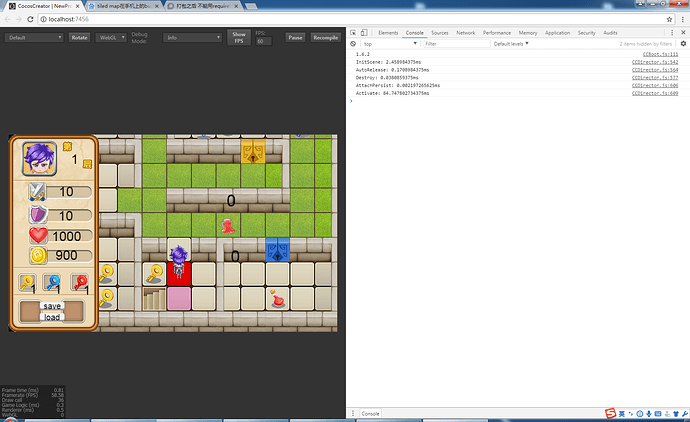Click the red potion flask tile
This screenshot has width=690, height=422.
[x=278, y=298]
